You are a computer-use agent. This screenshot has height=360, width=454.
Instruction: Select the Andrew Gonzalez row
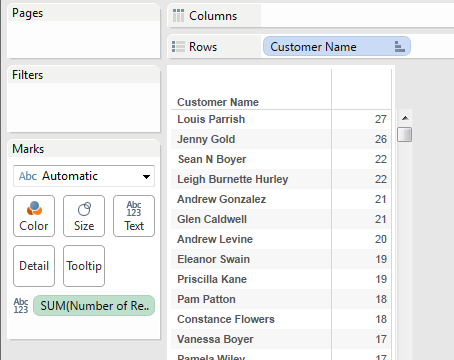click(281, 199)
